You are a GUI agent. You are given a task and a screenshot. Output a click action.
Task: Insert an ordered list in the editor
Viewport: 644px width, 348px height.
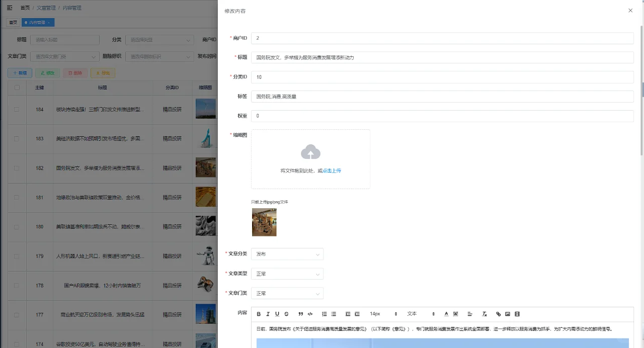pos(324,313)
